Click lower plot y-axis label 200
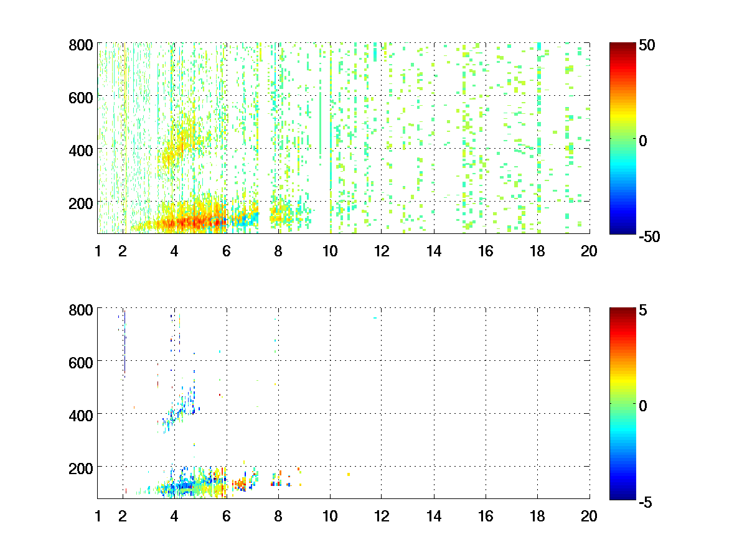 (81, 467)
